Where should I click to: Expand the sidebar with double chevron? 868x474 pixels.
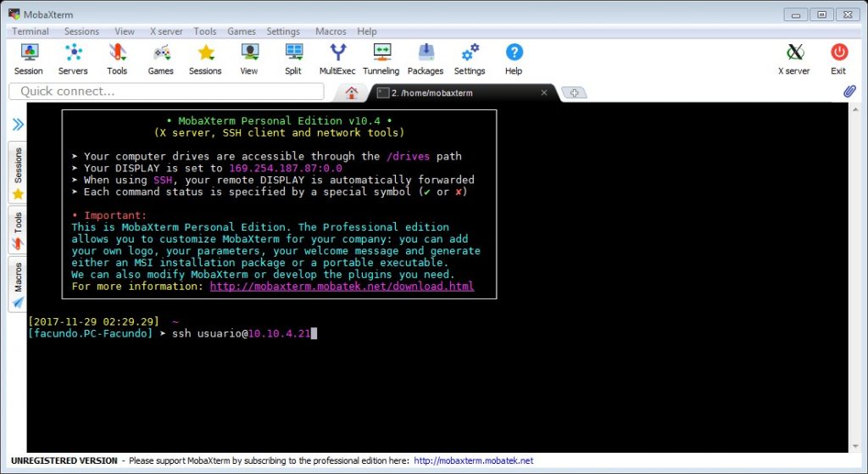19,124
